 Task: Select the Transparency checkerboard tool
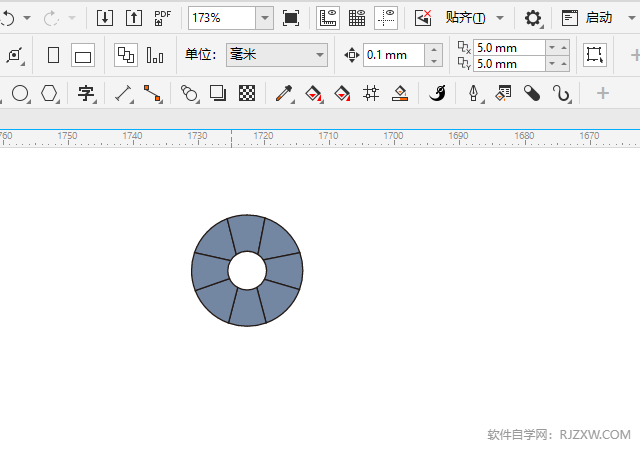coord(247,94)
